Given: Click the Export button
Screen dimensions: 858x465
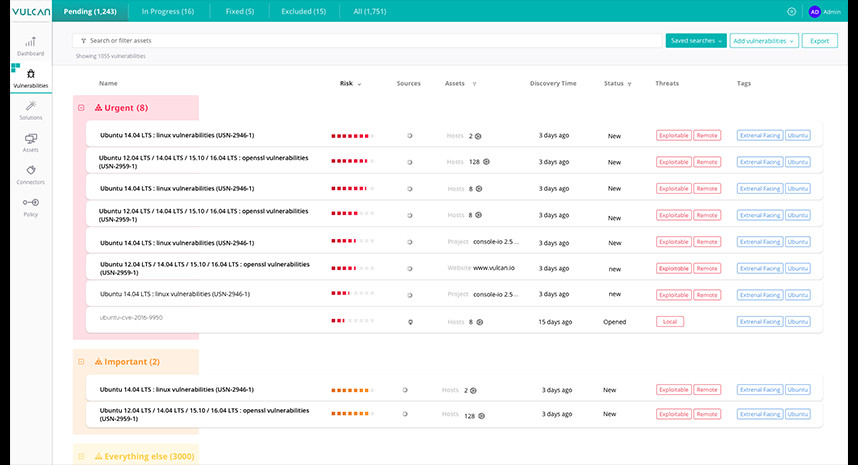Looking at the screenshot, I should [x=819, y=41].
